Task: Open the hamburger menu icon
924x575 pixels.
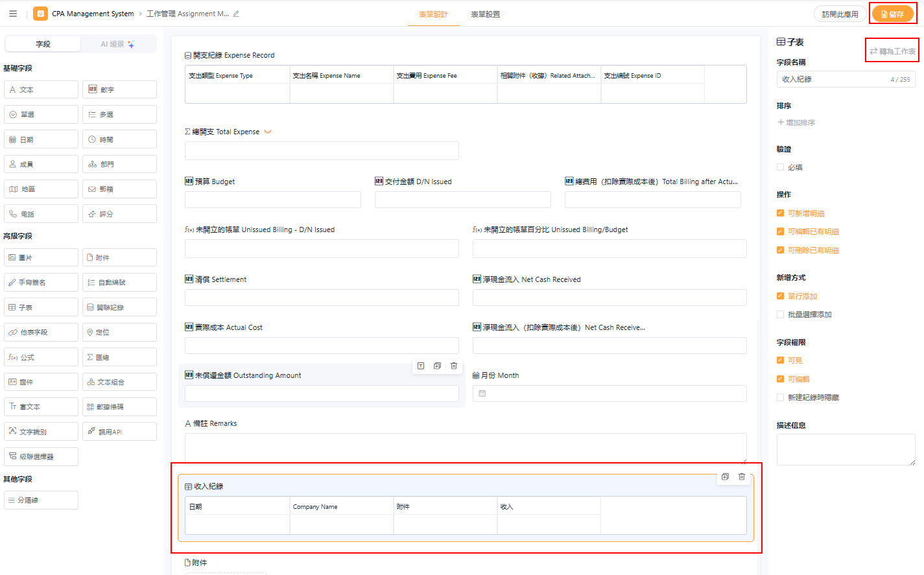Action: tap(13, 14)
